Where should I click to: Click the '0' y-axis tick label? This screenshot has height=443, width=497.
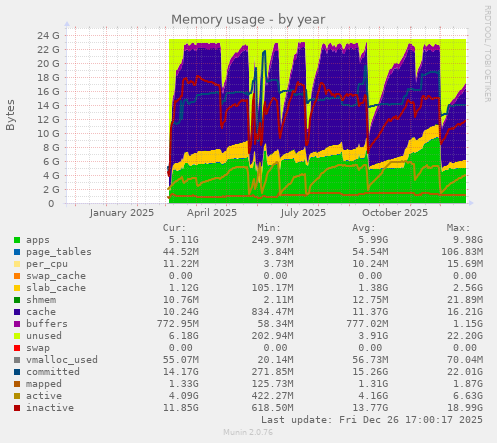(x=51, y=204)
